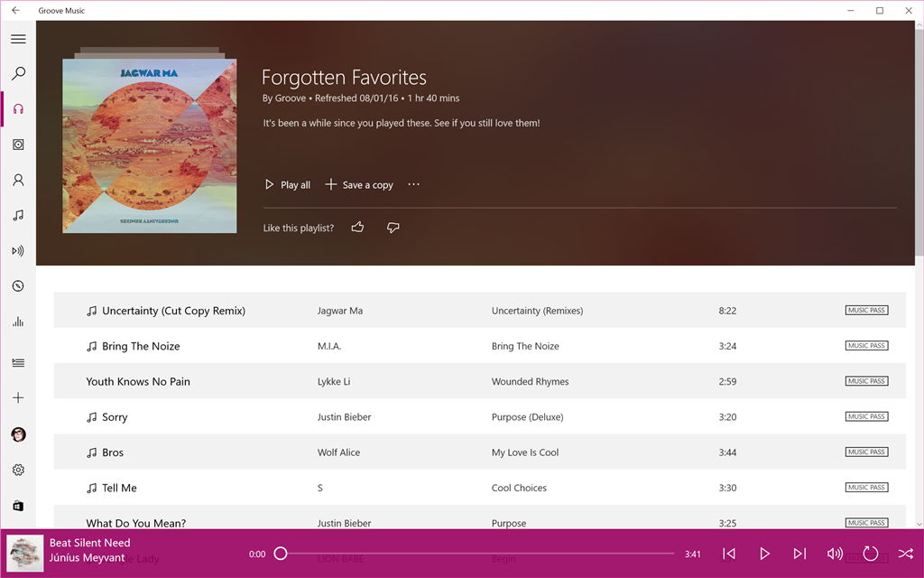
Task: Click Save a copy button
Action: coord(359,184)
